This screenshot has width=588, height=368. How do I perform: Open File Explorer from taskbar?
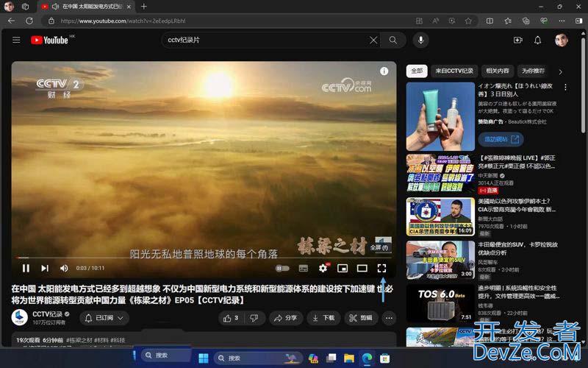(349, 358)
